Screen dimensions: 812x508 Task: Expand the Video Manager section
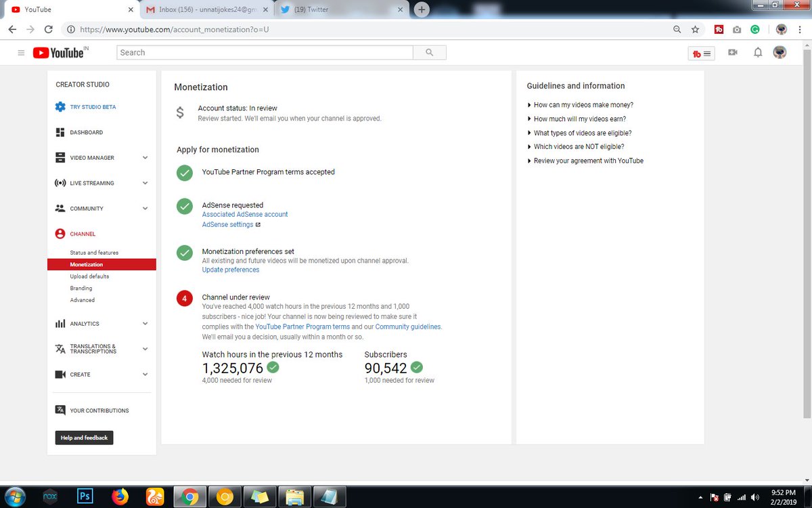(145, 158)
